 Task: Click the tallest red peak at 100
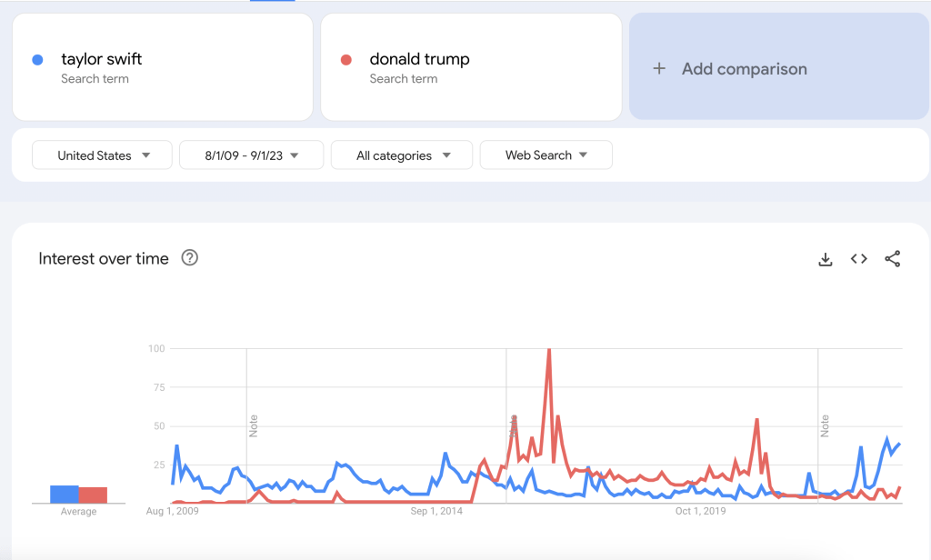pyautogui.click(x=549, y=350)
